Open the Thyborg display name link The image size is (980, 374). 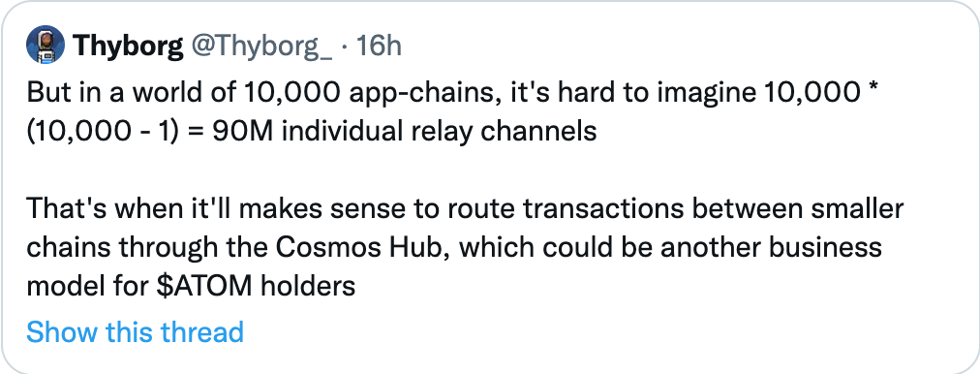tap(128, 46)
